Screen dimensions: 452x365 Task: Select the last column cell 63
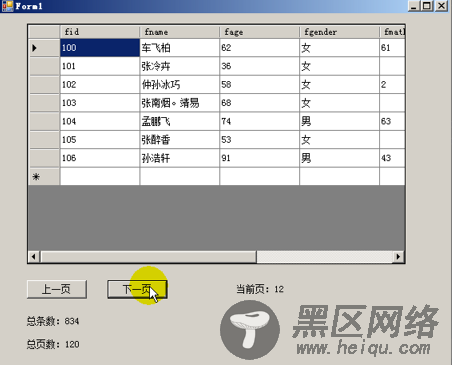[392, 121]
